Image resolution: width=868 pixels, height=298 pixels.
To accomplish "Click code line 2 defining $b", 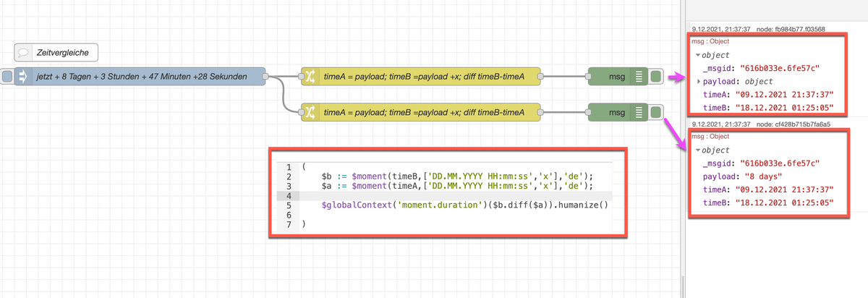I will (457, 176).
